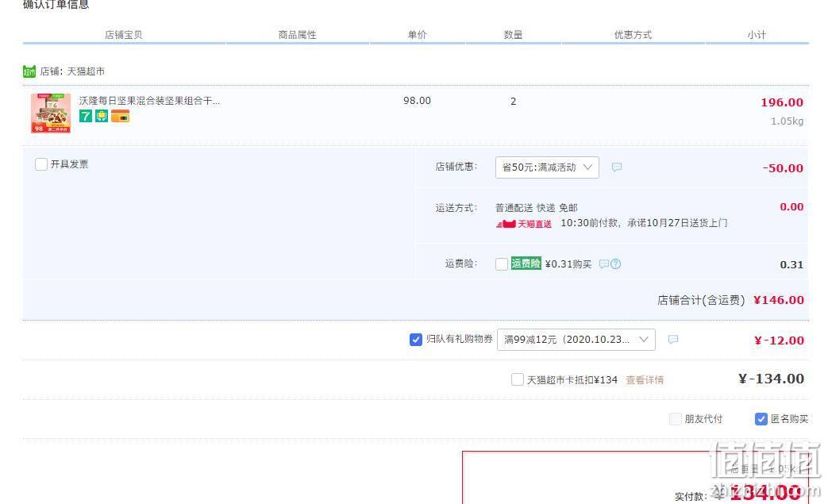
Task: Click the 0.31 insurance fee value
Action: click(791, 264)
